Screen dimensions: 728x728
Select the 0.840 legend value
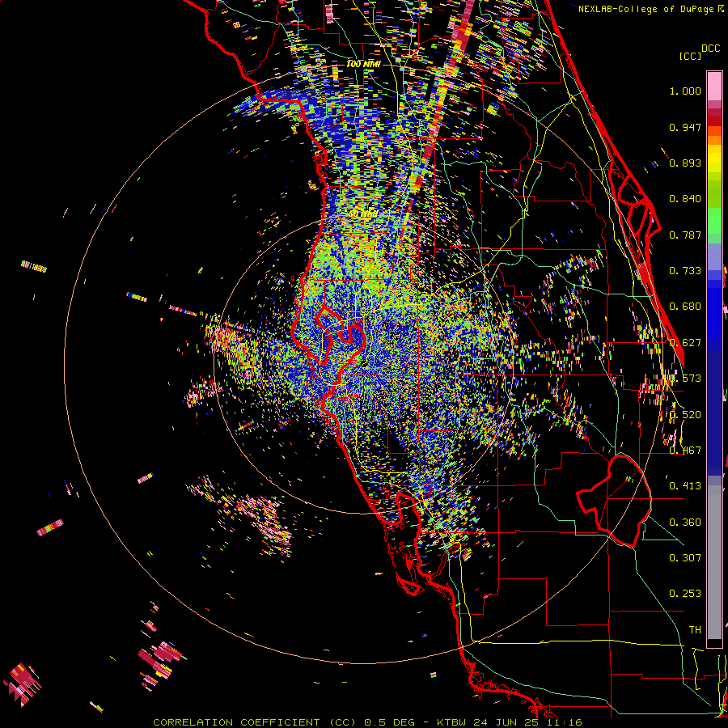[685, 199]
